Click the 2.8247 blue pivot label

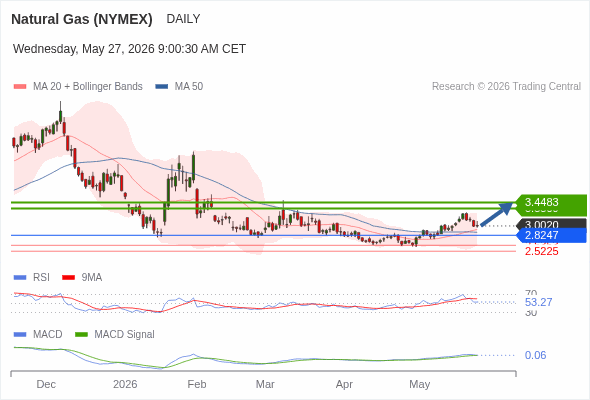tap(551, 236)
